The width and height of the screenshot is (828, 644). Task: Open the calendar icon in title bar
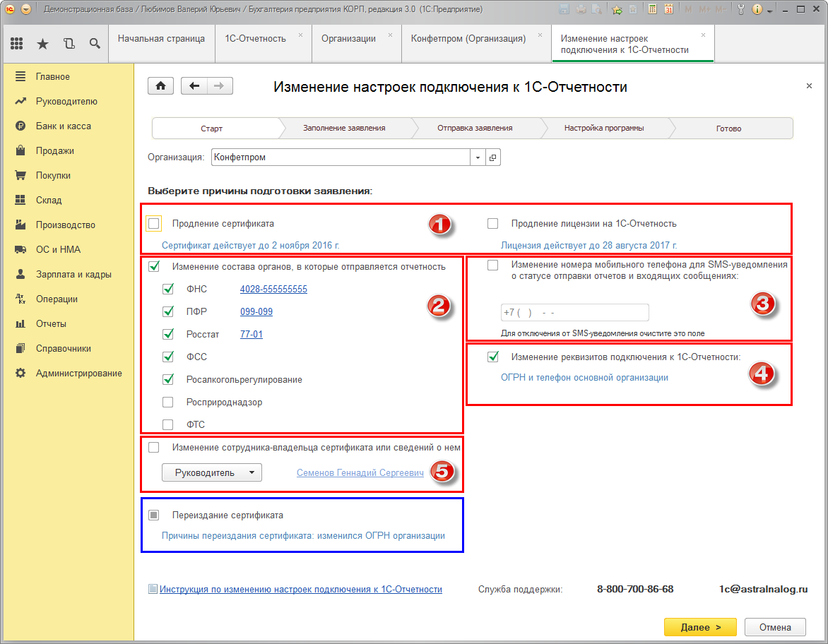coord(668,9)
